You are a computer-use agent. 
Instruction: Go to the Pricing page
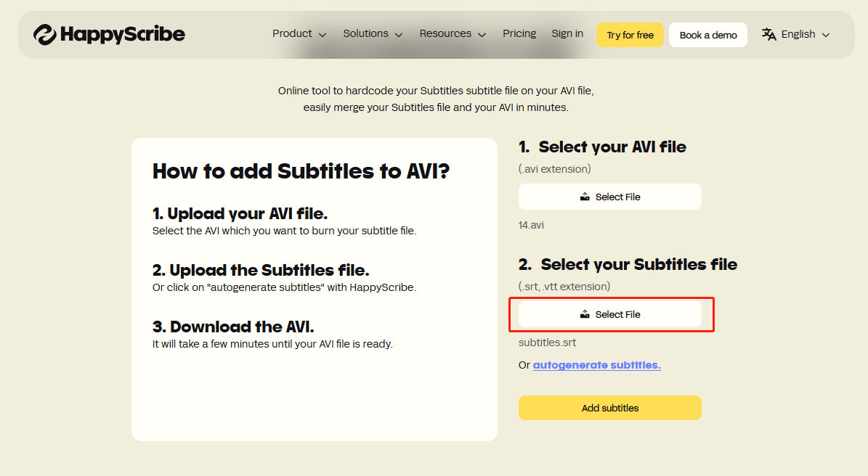(519, 33)
